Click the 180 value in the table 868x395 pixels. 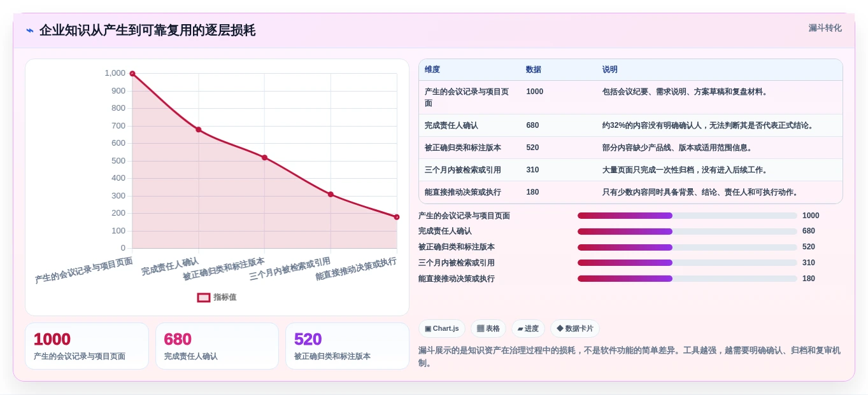pos(533,192)
